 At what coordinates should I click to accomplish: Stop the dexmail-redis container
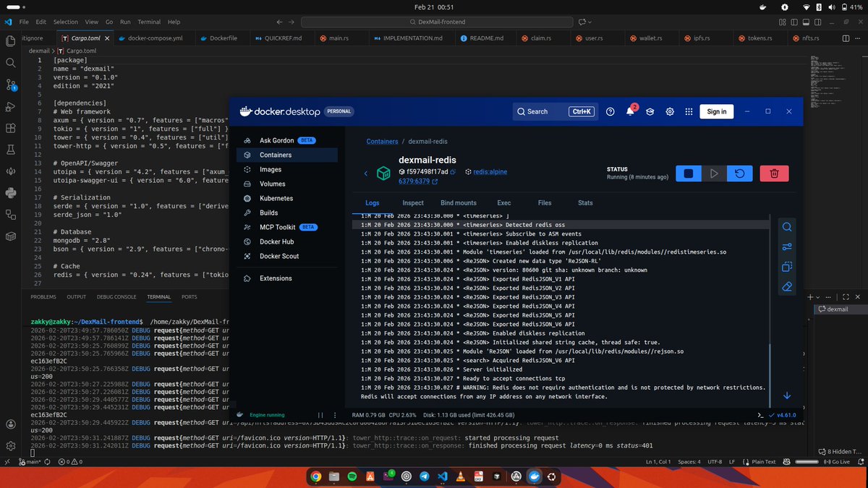689,174
